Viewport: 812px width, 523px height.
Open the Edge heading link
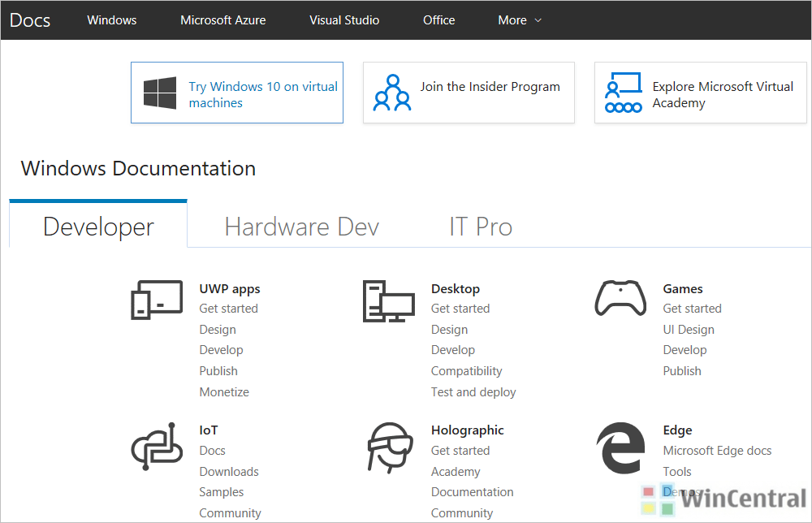tap(677, 430)
